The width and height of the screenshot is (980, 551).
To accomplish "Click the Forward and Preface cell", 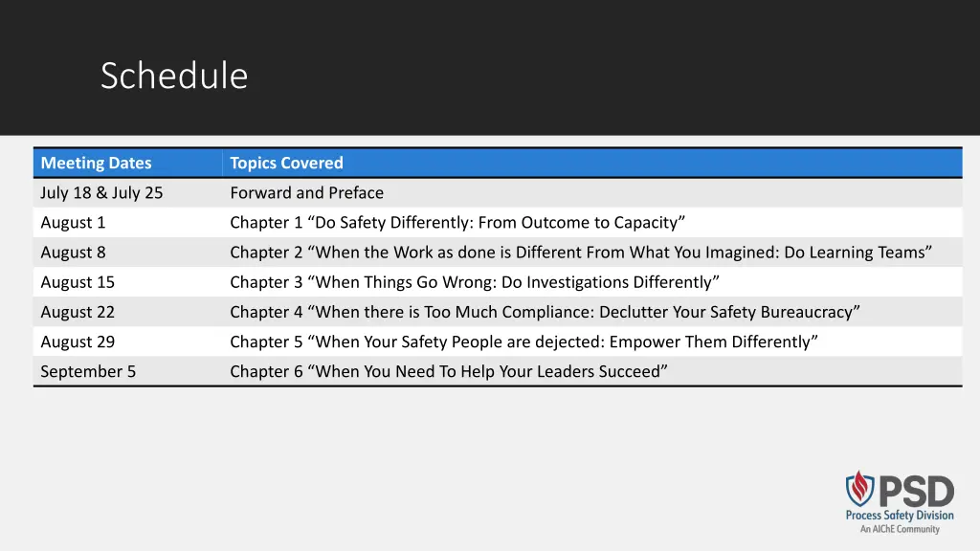I will coord(591,193).
